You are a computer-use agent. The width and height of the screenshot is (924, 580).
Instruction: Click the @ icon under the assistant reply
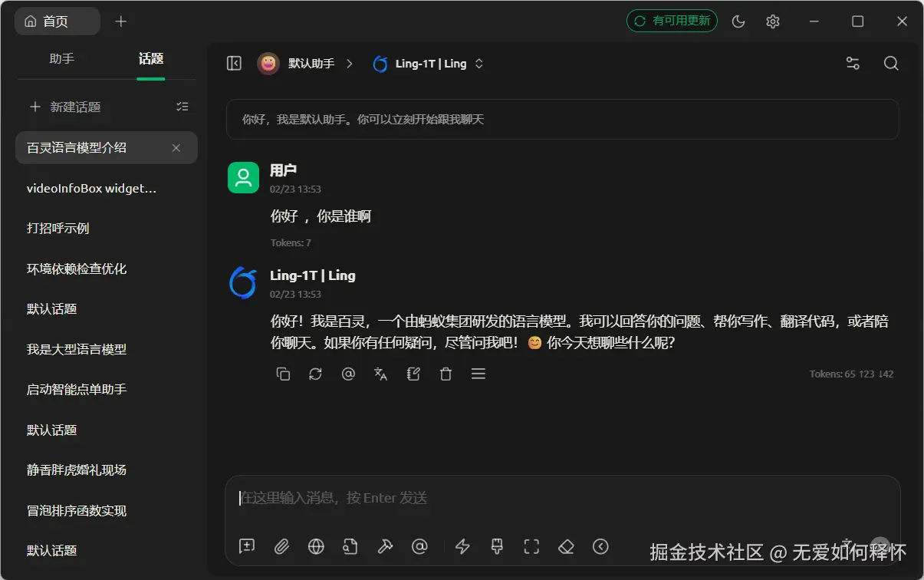point(348,374)
